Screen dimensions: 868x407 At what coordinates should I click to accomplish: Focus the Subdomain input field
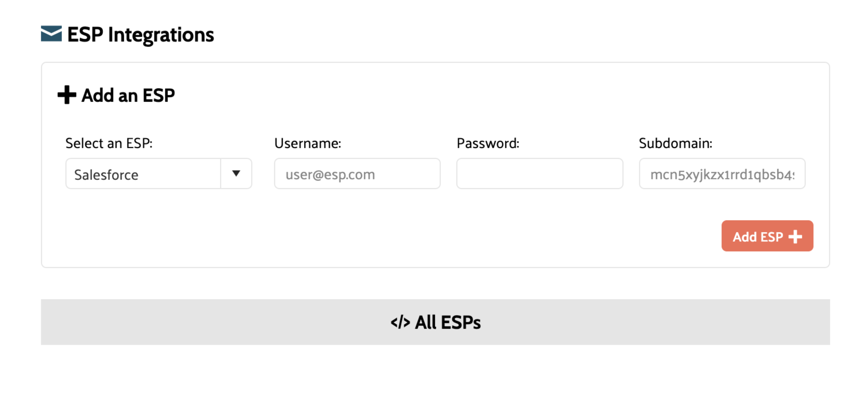(722, 174)
